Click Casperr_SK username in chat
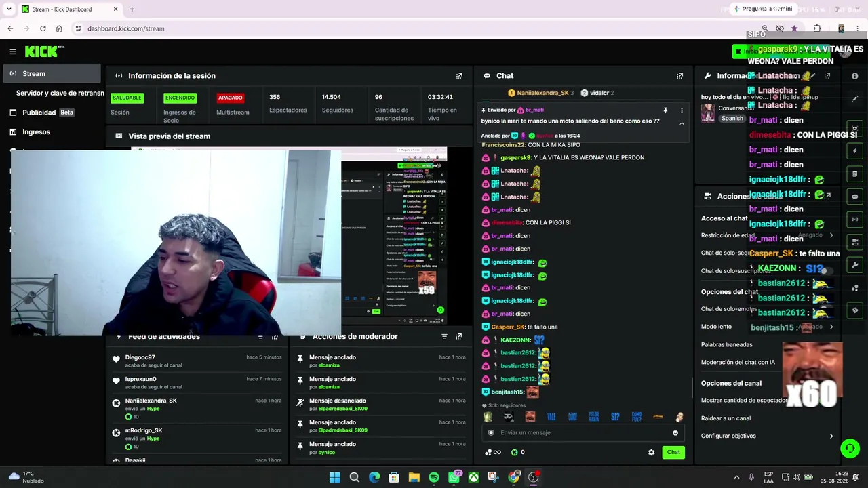This screenshot has width=868, height=488. [x=508, y=327]
